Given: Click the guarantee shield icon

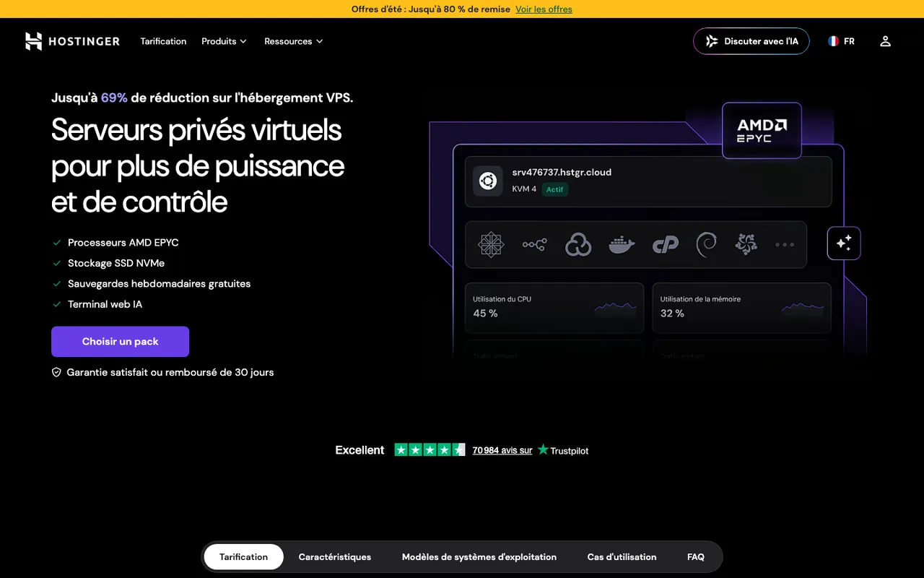Looking at the screenshot, I should point(56,373).
